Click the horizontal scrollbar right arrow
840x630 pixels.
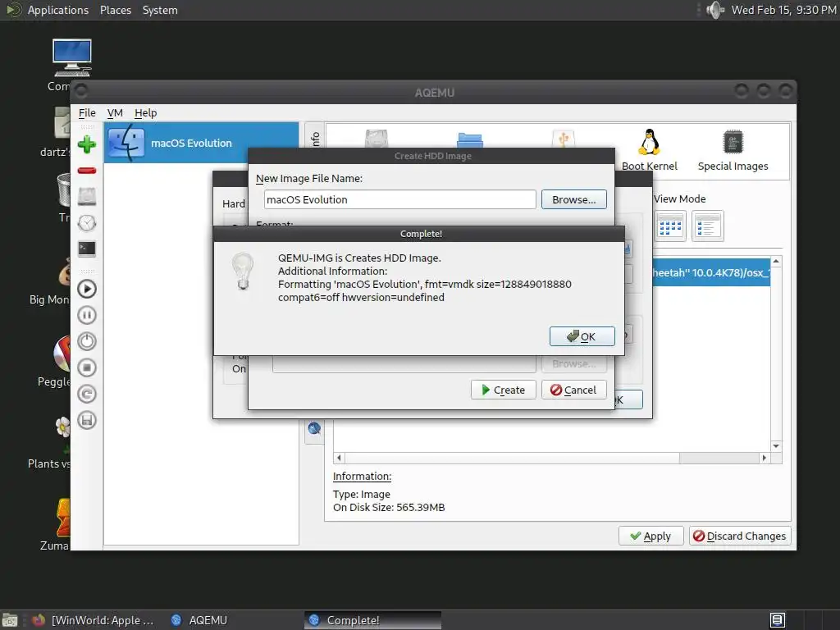point(765,458)
